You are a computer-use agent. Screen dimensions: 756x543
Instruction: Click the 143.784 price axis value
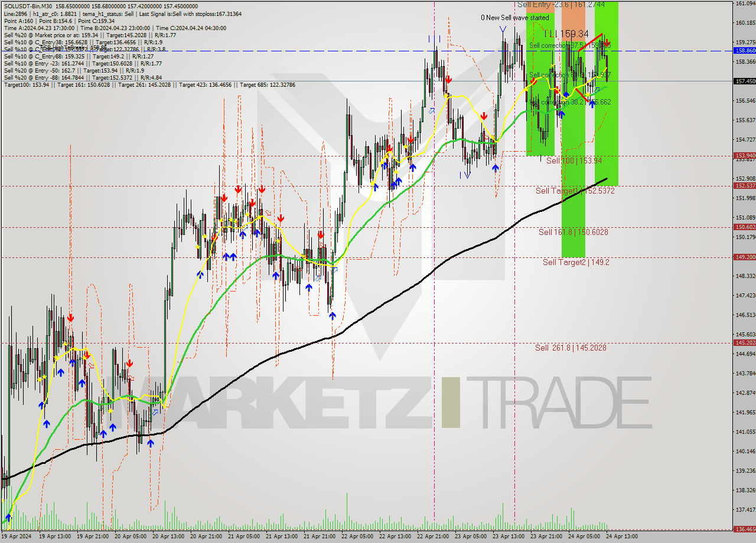pos(746,374)
